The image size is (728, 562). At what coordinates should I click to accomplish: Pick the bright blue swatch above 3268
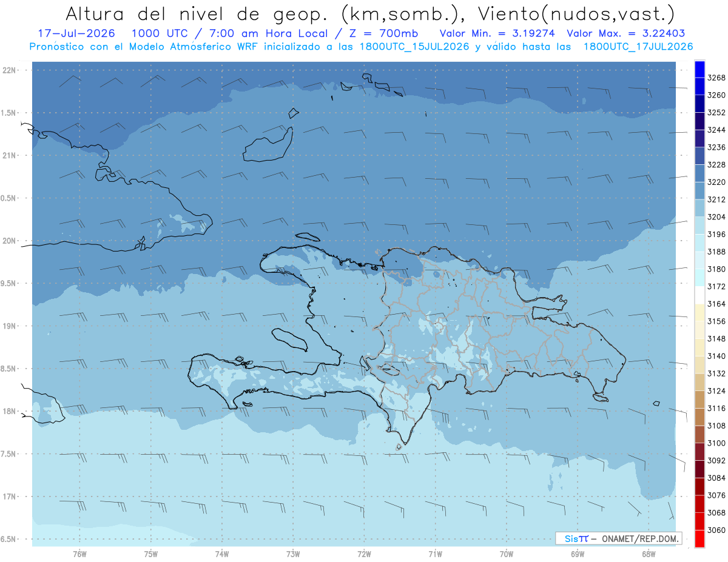click(x=699, y=70)
